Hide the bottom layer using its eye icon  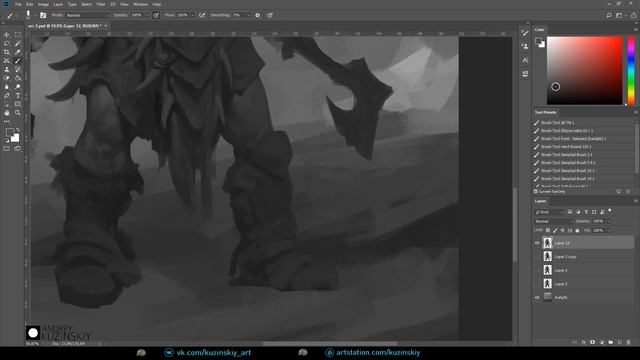click(537, 298)
